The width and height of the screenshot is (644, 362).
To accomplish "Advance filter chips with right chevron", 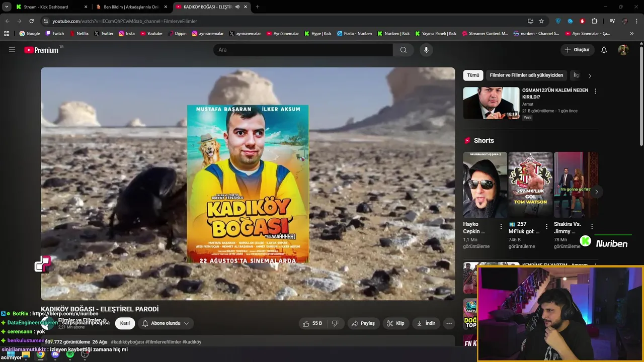I will (x=590, y=76).
